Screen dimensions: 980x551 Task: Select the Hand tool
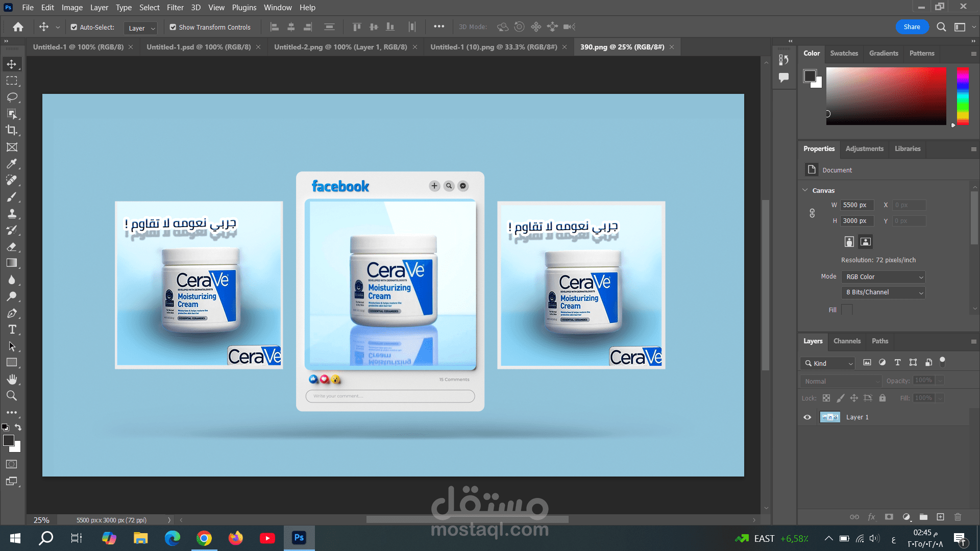[x=12, y=379]
